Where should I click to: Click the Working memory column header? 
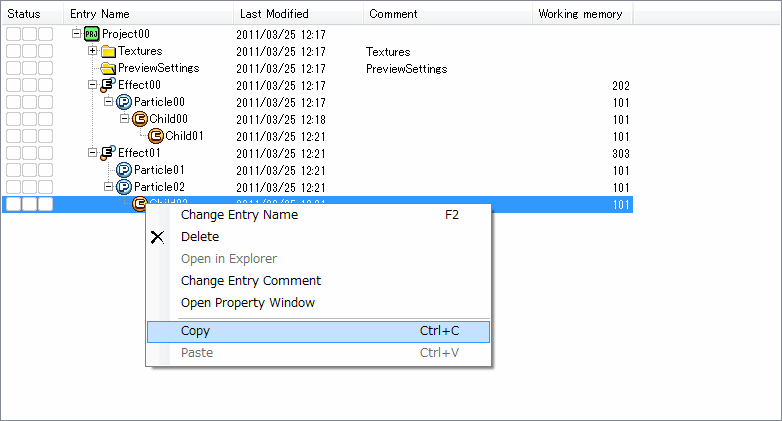point(582,14)
